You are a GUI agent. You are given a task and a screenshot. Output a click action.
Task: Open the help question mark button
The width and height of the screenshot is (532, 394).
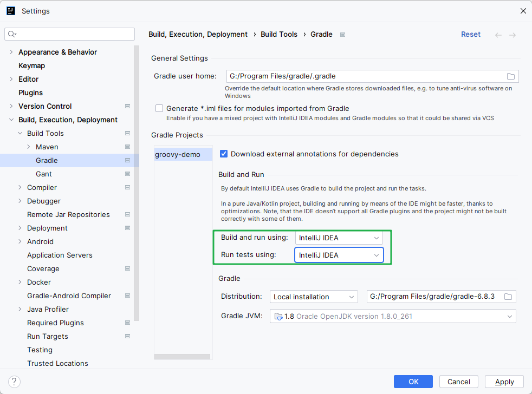[14, 382]
